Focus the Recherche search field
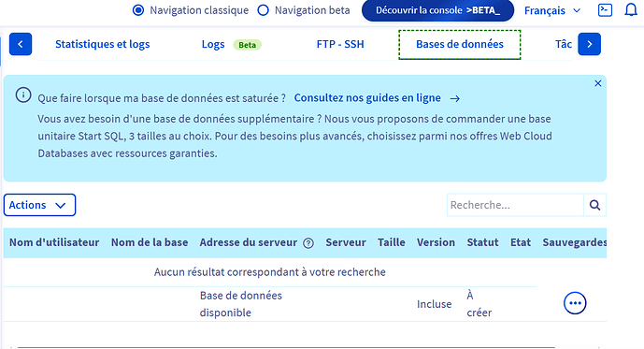This screenshot has width=644, height=349. point(515,205)
